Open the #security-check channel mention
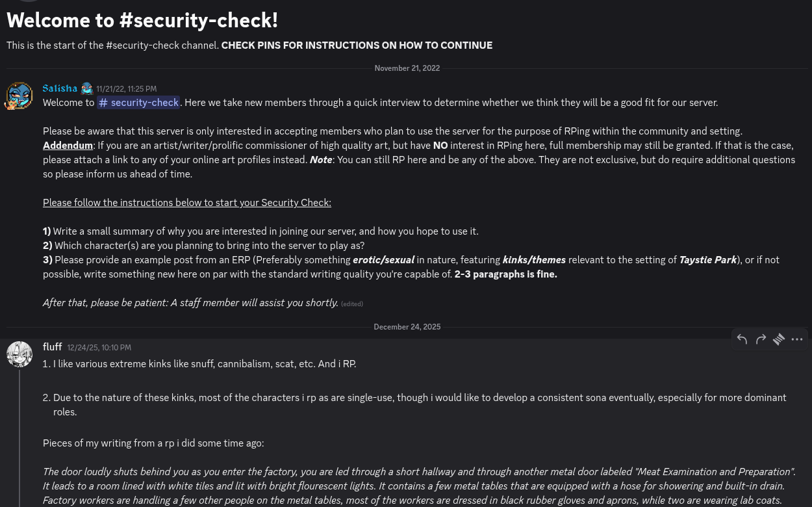Screen dimensions: 812x507 138,103
